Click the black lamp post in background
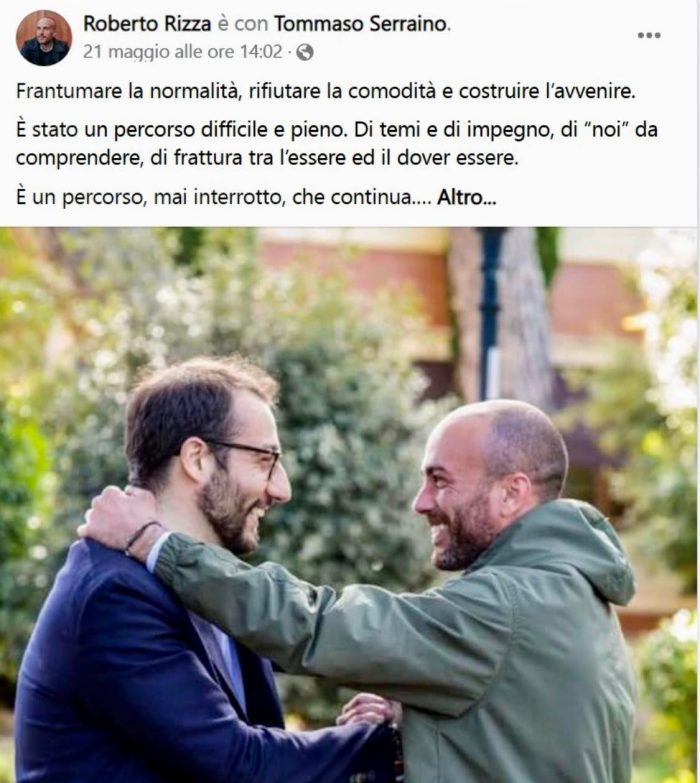This screenshot has width=700, height=783. click(x=490, y=312)
